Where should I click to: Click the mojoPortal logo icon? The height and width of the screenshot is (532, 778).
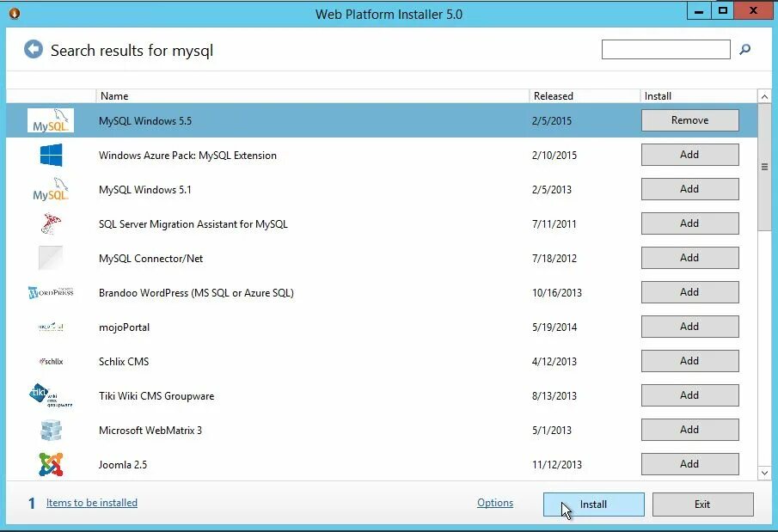(x=51, y=327)
